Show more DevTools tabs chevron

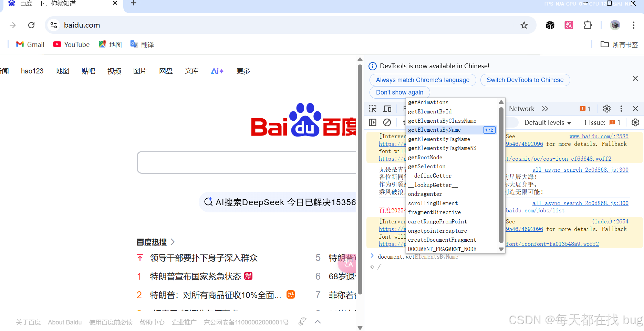(545, 109)
